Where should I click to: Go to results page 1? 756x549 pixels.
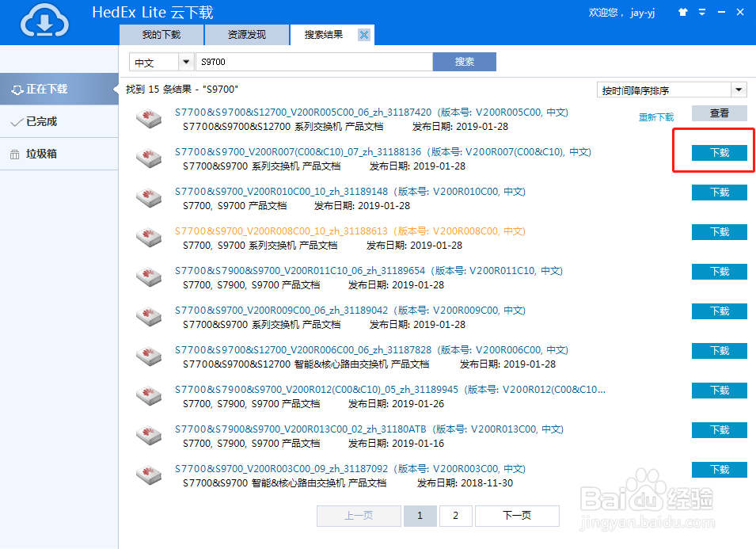tap(420, 516)
